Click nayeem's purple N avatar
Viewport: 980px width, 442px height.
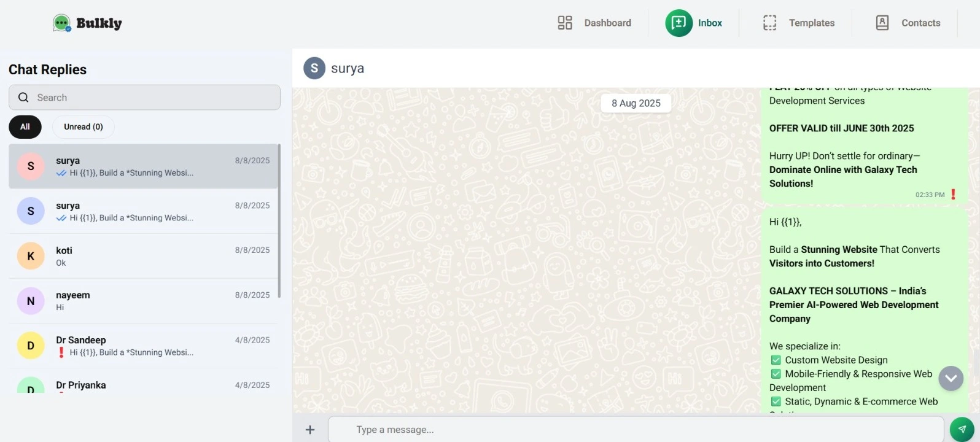[x=31, y=301]
